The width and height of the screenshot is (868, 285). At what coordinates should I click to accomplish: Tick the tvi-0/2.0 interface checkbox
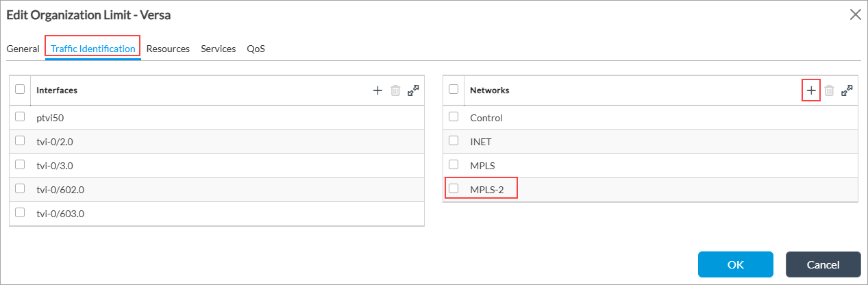20,141
